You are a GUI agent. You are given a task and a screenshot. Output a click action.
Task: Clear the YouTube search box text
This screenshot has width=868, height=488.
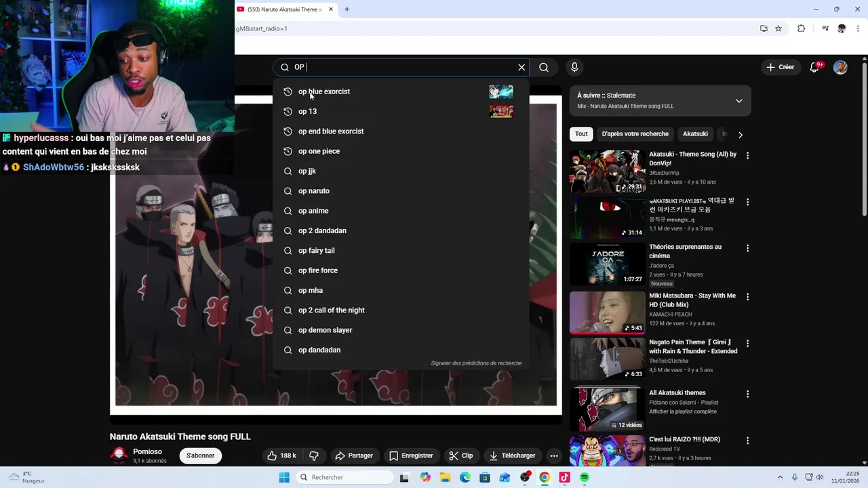coord(521,67)
